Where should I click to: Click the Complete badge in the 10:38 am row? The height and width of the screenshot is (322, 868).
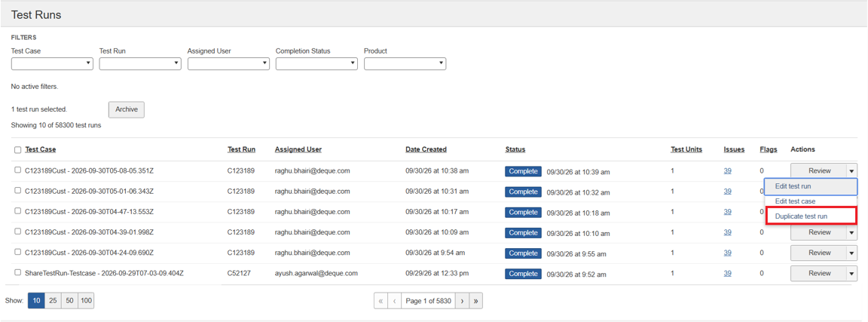pyautogui.click(x=523, y=171)
